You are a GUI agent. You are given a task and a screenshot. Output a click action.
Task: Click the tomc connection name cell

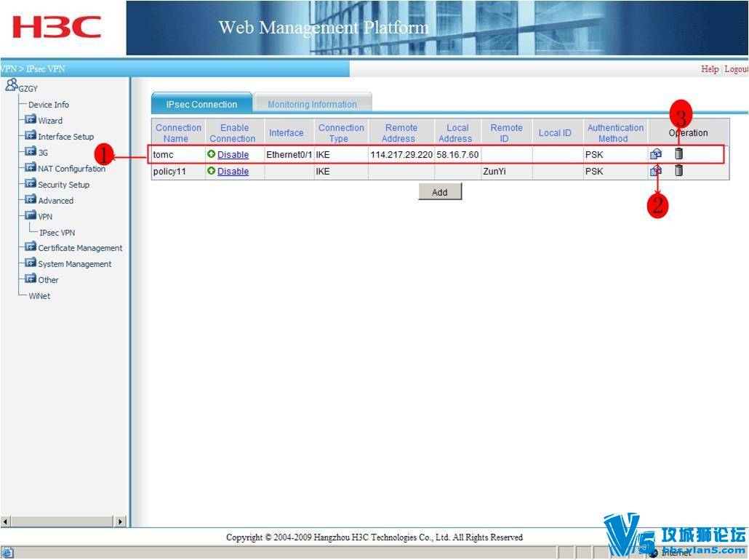pos(178,154)
